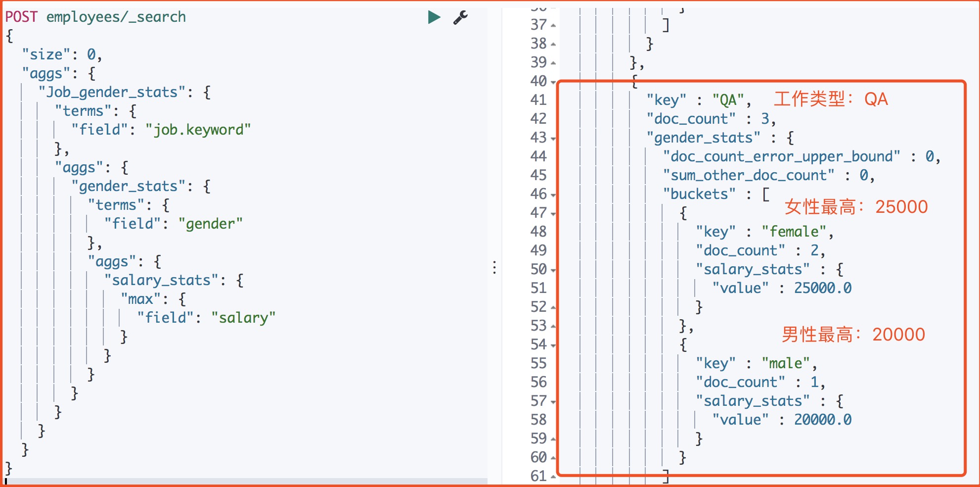Click the "size": 0 line

[62, 54]
